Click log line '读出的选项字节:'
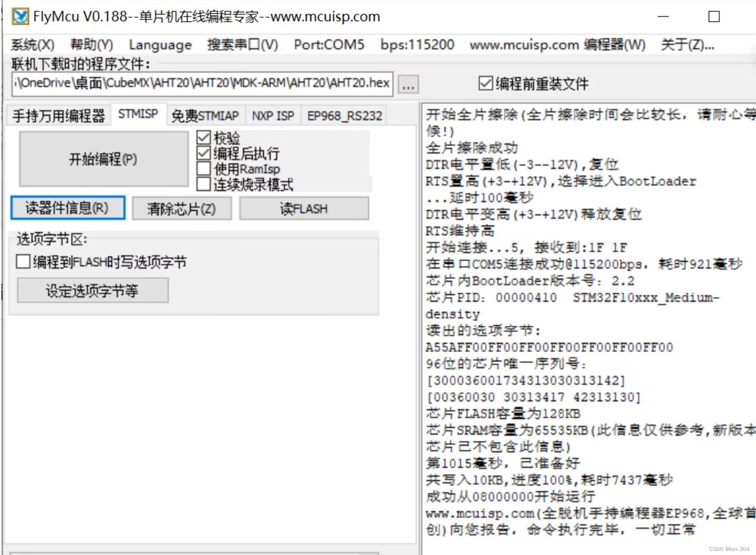 coord(483,330)
